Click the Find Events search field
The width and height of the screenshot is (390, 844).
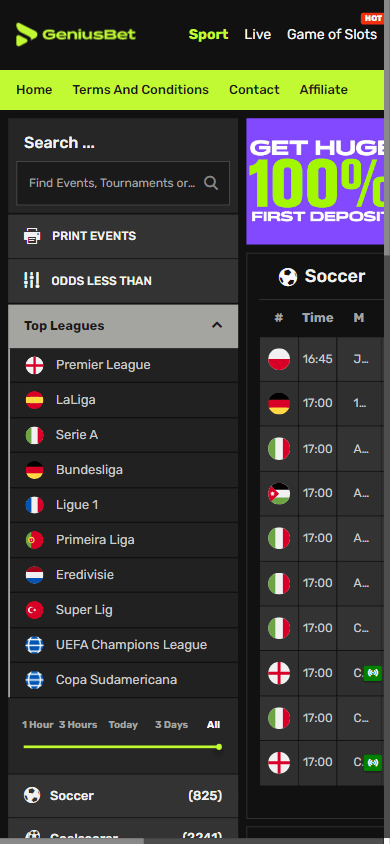(x=123, y=183)
